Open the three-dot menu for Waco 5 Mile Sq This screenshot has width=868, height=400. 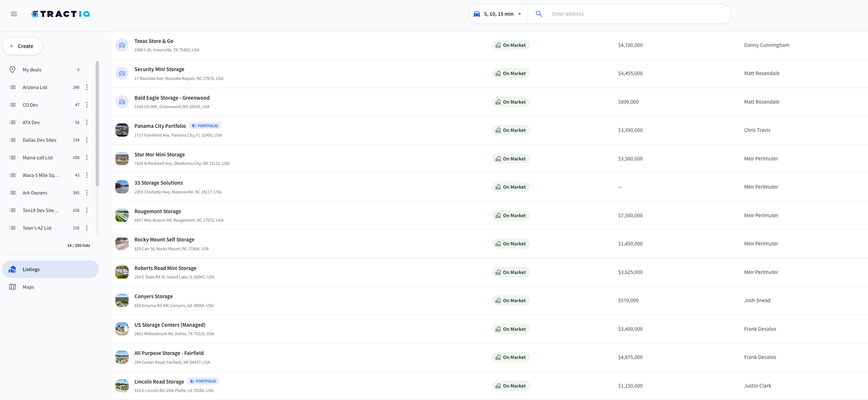pos(87,175)
